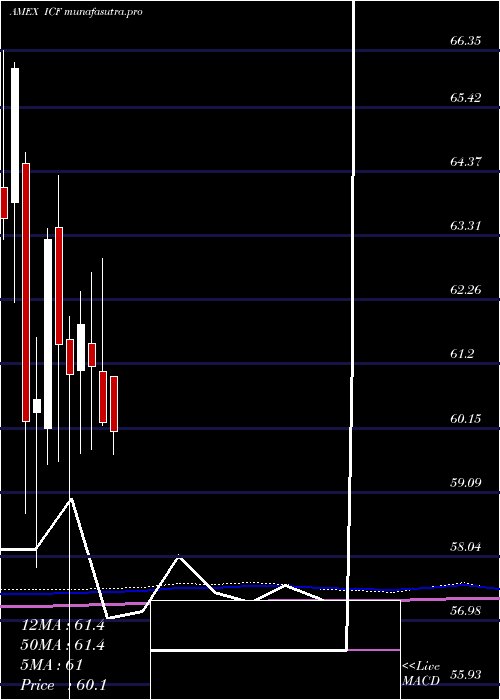
Task: Click the smallest white candlestick body
Action: (37, 406)
